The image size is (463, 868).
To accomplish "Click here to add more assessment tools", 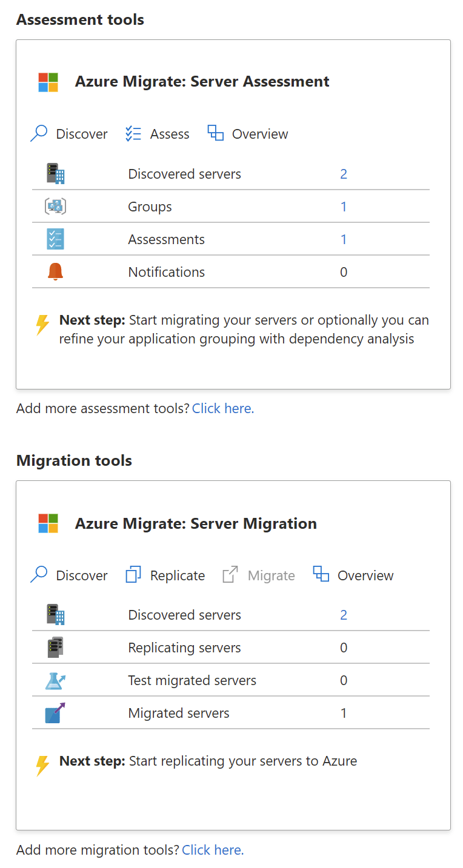I will pos(223,408).
